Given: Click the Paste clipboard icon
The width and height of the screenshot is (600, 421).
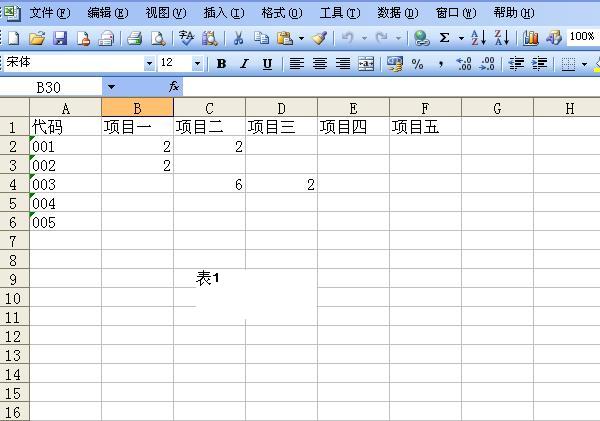Looking at the screenshot, I should [x=285, y=38].
